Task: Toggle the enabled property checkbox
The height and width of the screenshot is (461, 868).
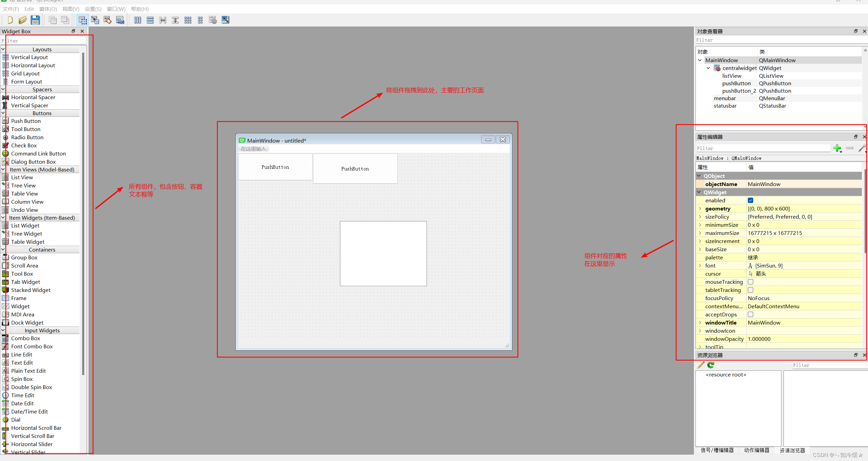Action: [x=751, y=200]
